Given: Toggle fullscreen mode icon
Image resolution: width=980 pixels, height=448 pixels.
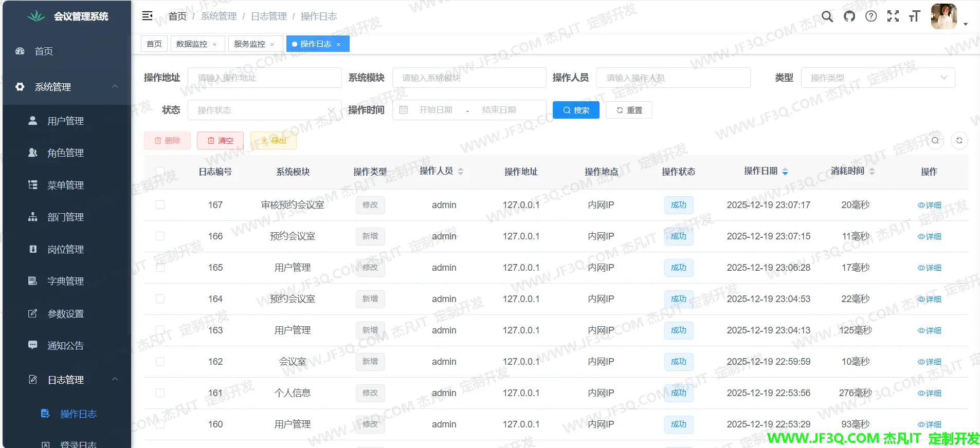Looking at the screenshot, I should [x=893, y=16].
